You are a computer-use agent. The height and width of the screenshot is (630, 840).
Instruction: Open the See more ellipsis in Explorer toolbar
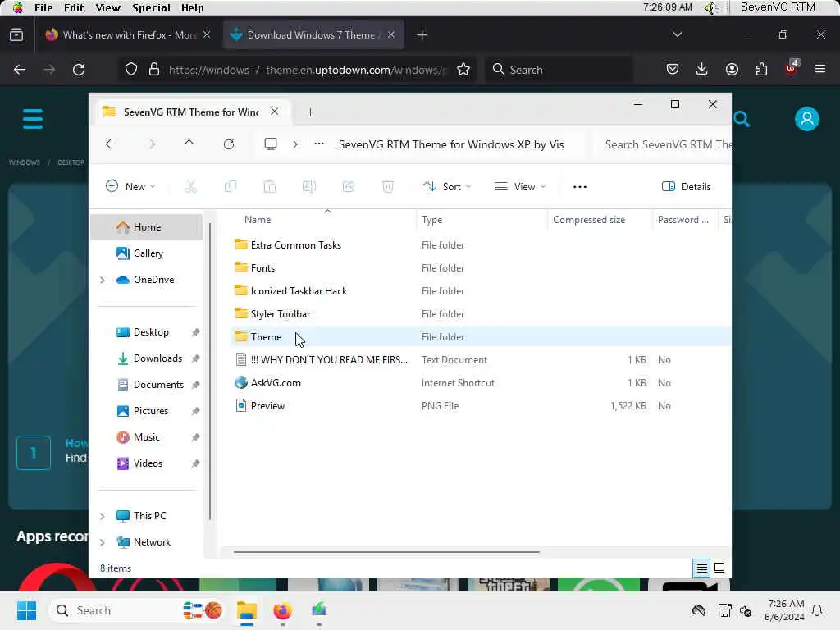point(580,187)
